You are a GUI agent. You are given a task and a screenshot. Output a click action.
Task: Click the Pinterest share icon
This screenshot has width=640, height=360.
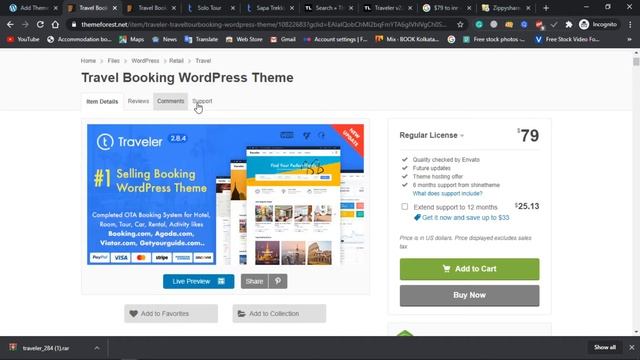pos(278,281)
